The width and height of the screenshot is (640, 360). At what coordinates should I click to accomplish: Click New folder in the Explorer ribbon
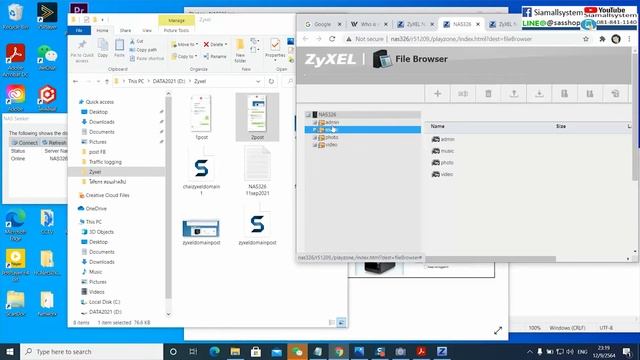pos(240,51)
